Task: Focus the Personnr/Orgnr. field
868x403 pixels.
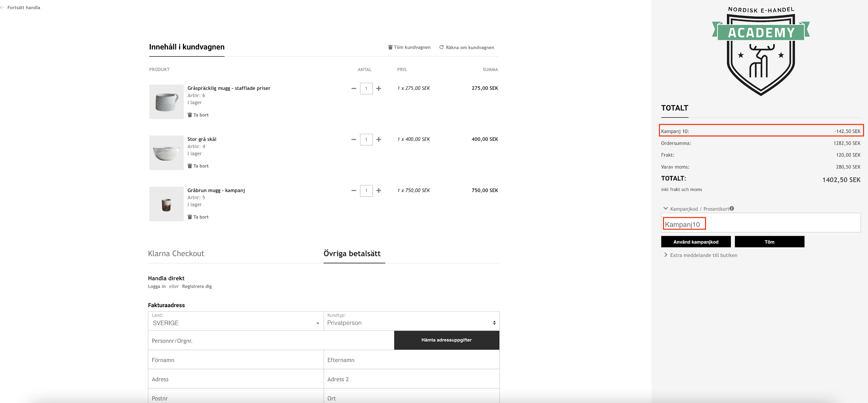Action: click(271, 341)
